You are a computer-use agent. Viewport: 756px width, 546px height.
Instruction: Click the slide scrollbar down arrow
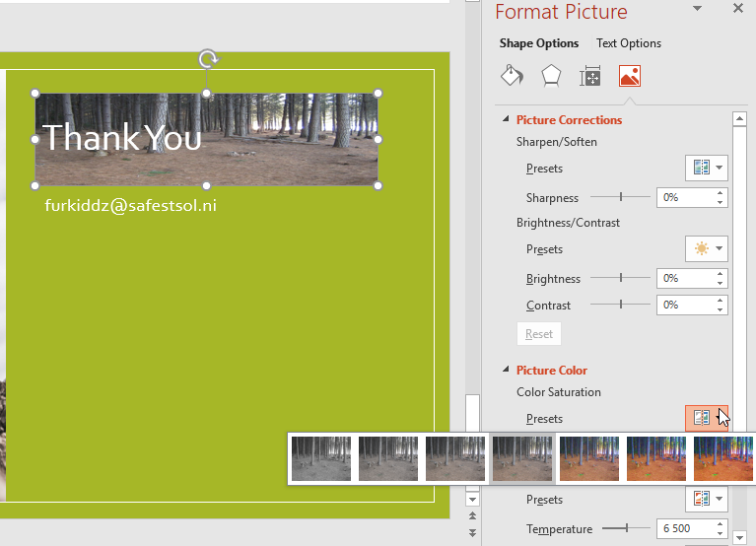[x=472, y=500]
